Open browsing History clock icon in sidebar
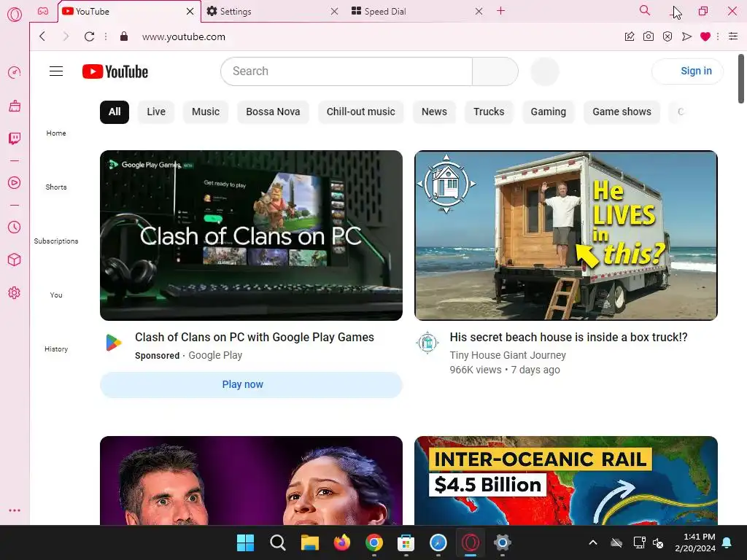The width and height of the screenshot is (747, 560). (15, 227)
